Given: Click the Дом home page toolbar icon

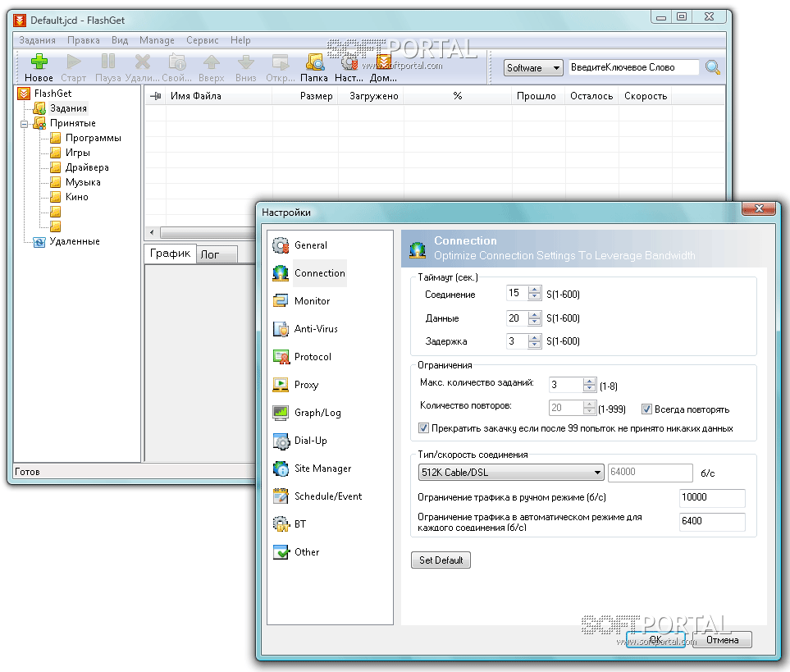Looking at the screenshot, I should tap(383, 62).
